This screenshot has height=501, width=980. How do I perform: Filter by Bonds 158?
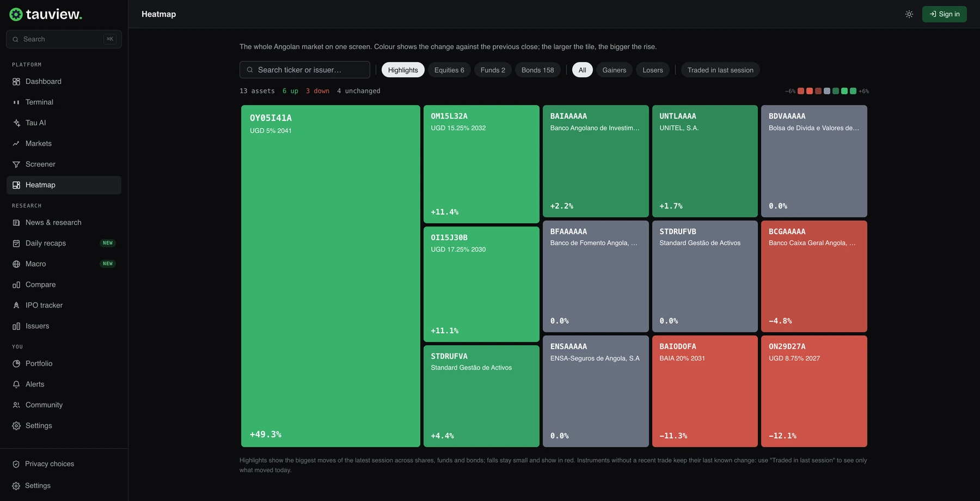(537, 70)
